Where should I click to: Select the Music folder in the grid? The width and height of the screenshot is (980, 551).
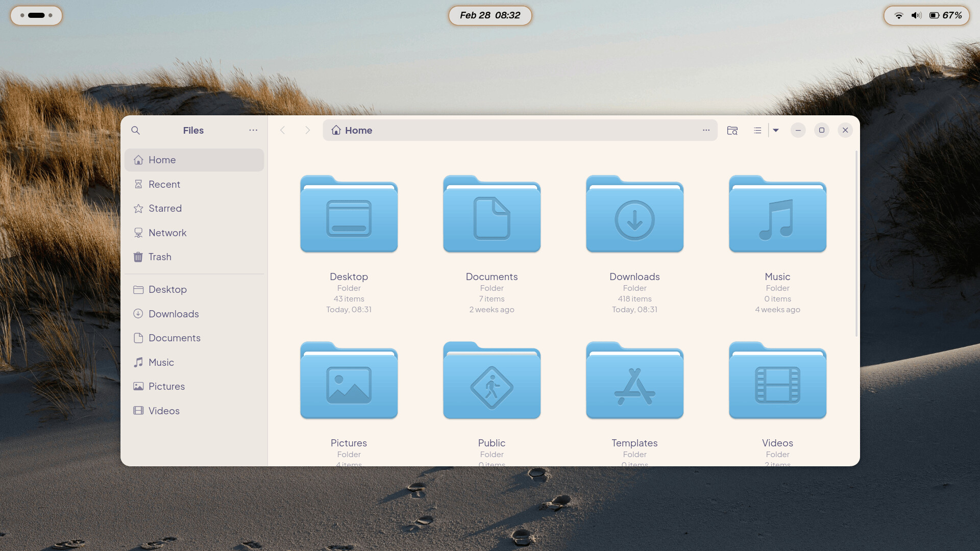click(777, 215)
